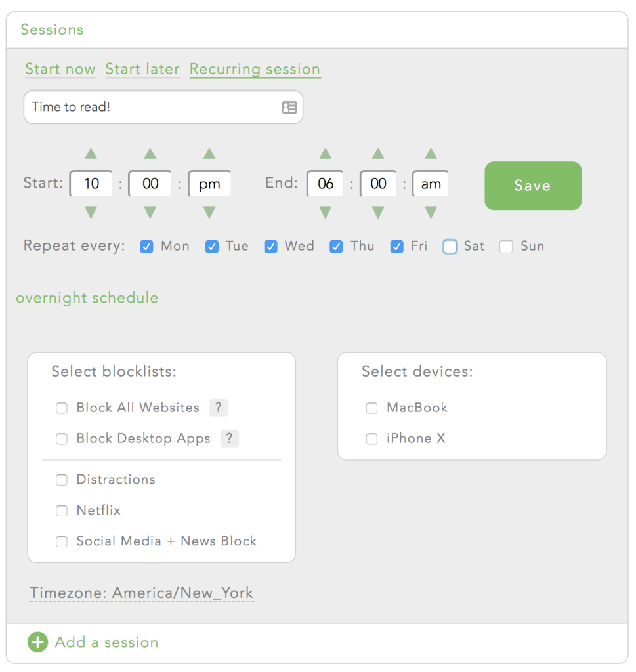This screenshot has height=672, width=636.
Task: Enable the Sat repeat checkbox
Action: coord(450,247)
